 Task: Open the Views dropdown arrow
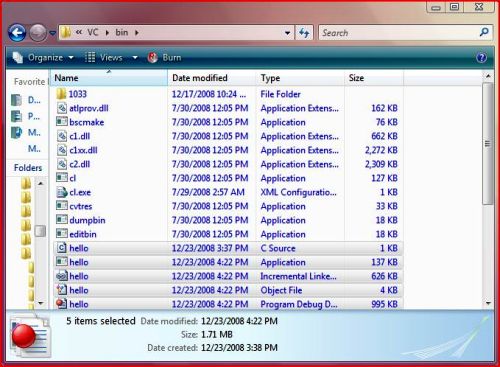click(x=135, y=58)
